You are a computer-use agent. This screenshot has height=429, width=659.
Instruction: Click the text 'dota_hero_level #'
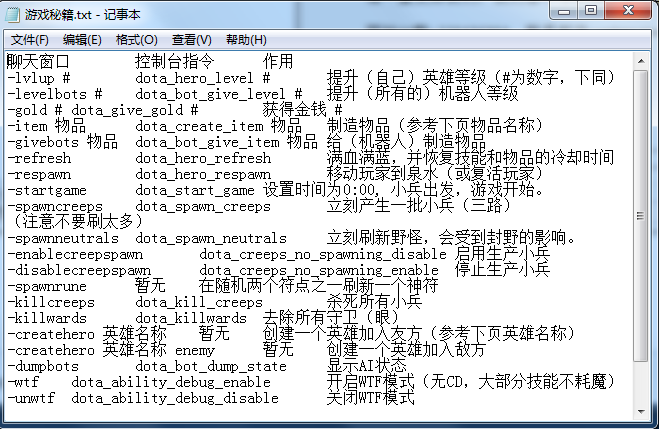203,78
